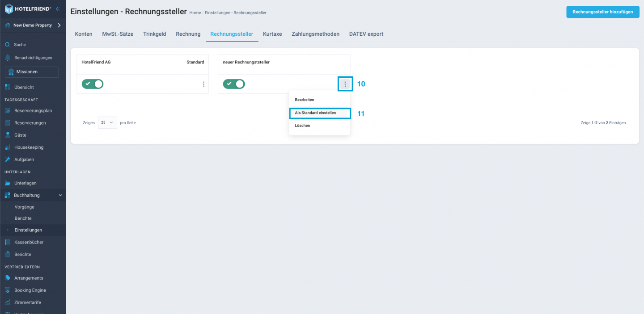Switch to the Zahlungsmethoden tab

[x=315, y=34]
